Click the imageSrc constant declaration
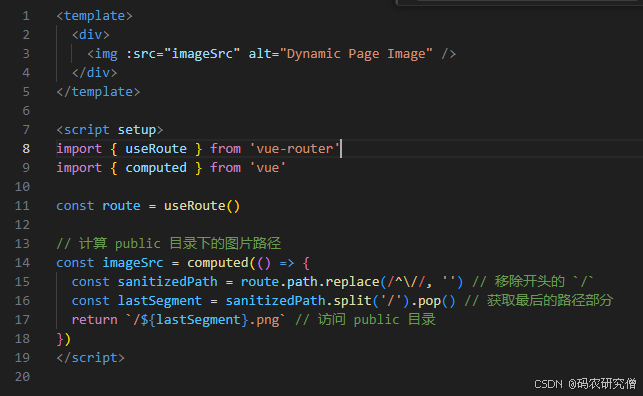This screenshot has width=643, height=396. 132,263
